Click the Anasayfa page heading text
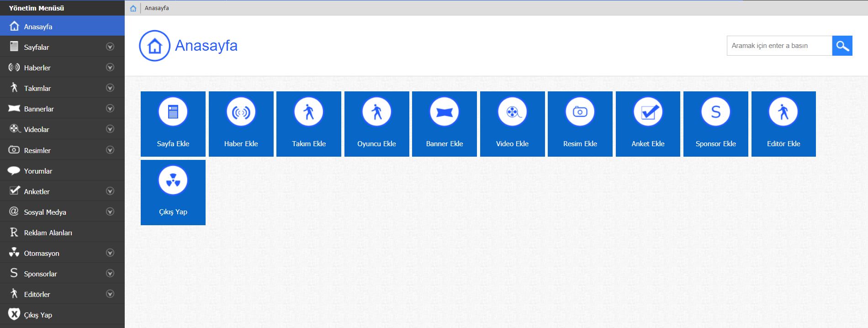 [x=206, y=46]
